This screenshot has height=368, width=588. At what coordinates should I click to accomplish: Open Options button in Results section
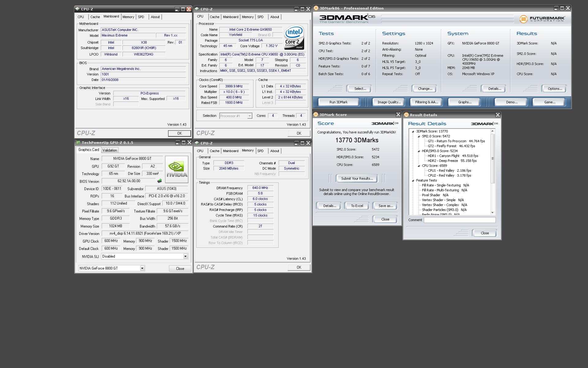point(555,89)
